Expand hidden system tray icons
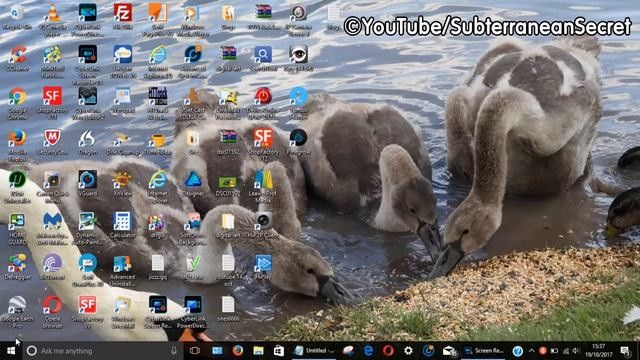Screen dimensions: 640x360 [x=531, y=351]
